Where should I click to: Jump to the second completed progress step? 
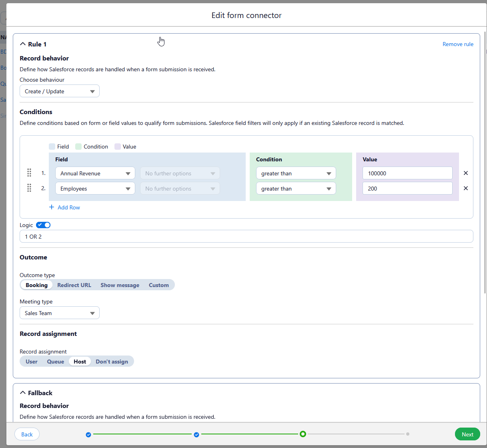click(x=196, y=434)
